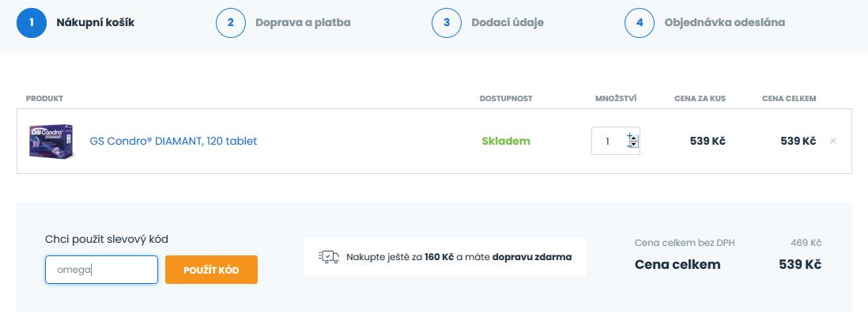868x325 pixels.
Task: Select the Dodací údaje step label
Action: [507, 22]
